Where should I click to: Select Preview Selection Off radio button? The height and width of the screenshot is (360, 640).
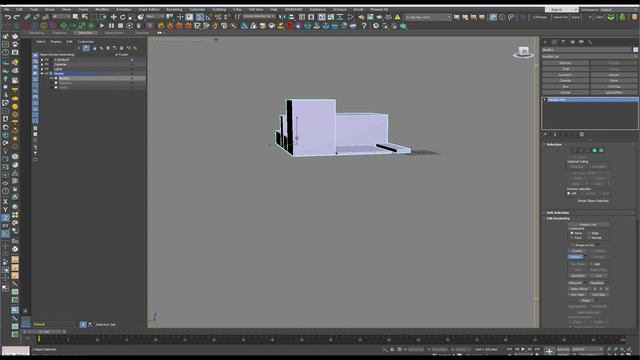click(569, 193)
